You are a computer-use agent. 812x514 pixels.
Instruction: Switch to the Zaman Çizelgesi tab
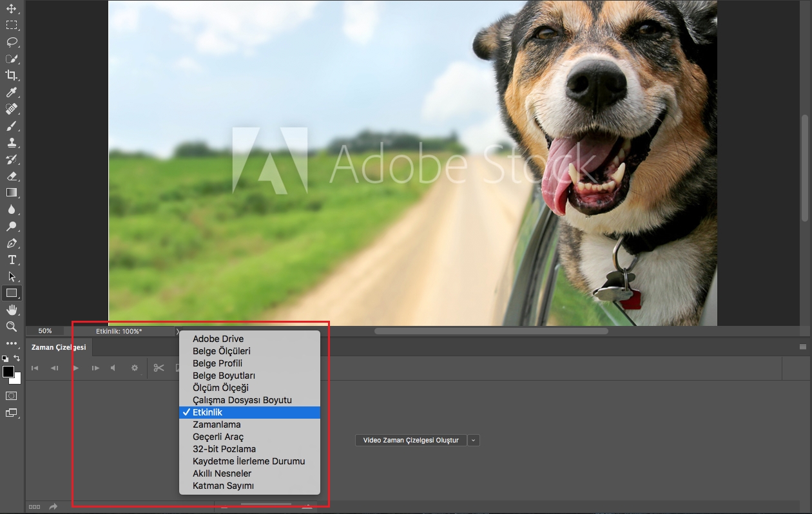(59, 347)
